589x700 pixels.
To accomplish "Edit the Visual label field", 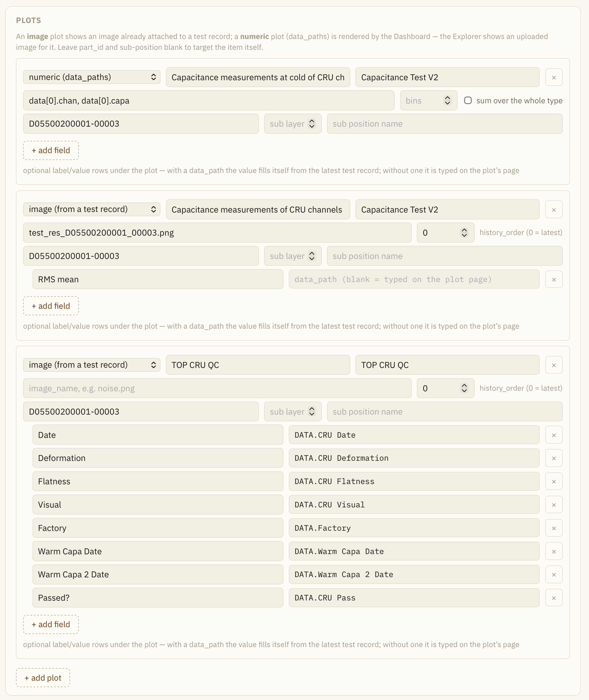I will point(158,505).
